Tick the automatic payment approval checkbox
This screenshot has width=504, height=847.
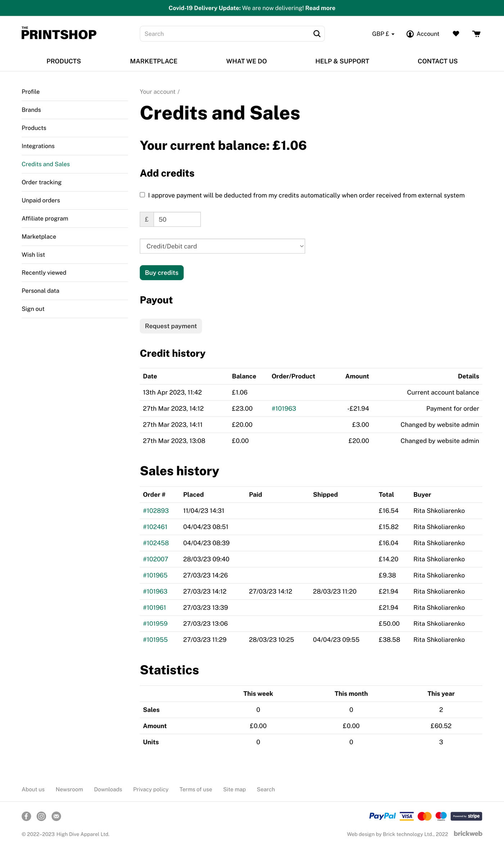(143, 195)
